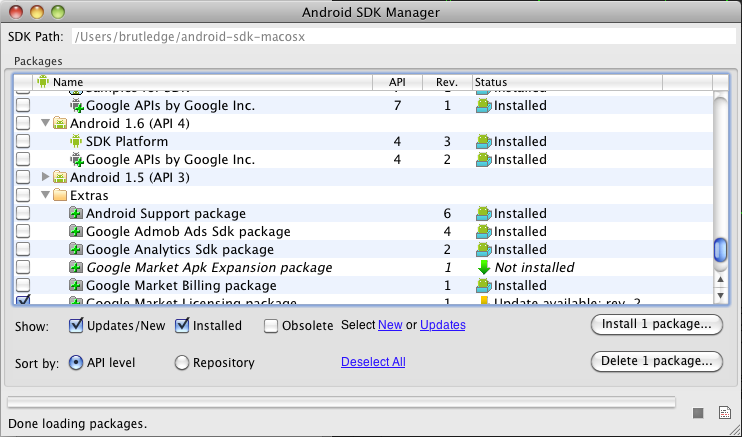Click the Android robot icon in Name header
The height and width of the screenshot is (437, 742).
pos(43,81)
